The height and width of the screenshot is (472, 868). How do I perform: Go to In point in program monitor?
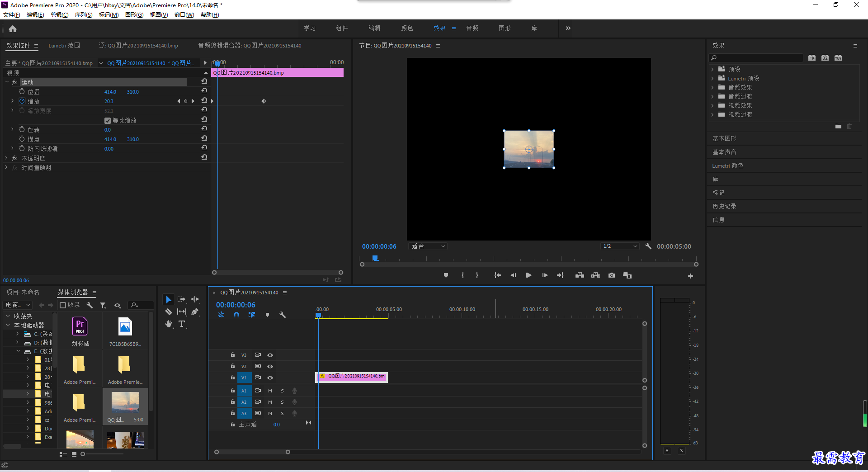[497, 275]
